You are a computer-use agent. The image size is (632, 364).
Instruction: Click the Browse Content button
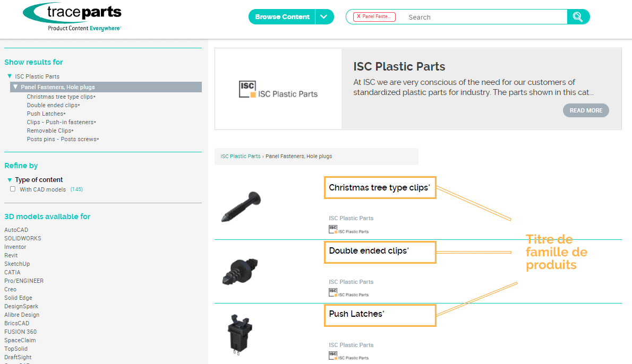pos(282,17)
